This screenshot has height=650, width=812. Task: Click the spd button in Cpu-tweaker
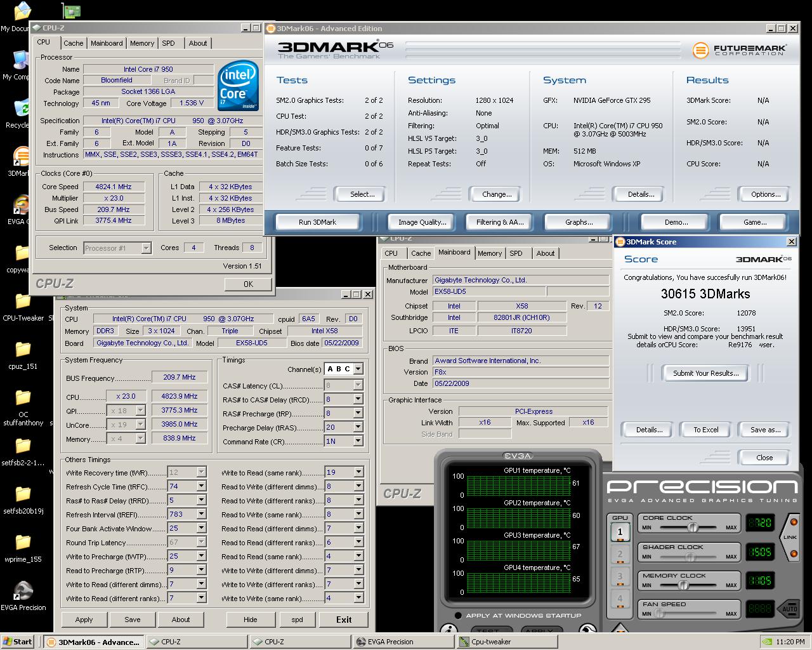pos(297,620)
